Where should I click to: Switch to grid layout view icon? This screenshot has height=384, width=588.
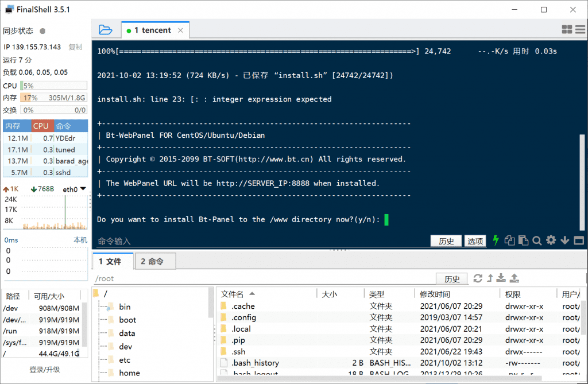click(x=567, y=30)
